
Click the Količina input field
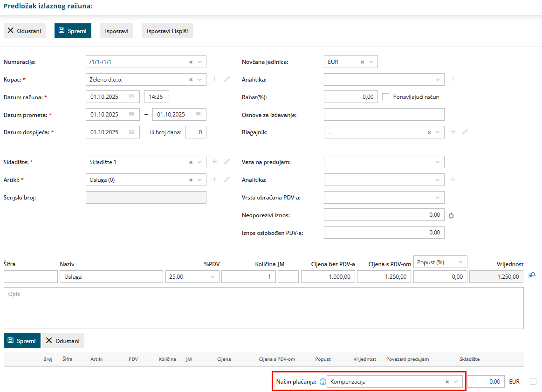pyautogui.click(x=248, y=276)
